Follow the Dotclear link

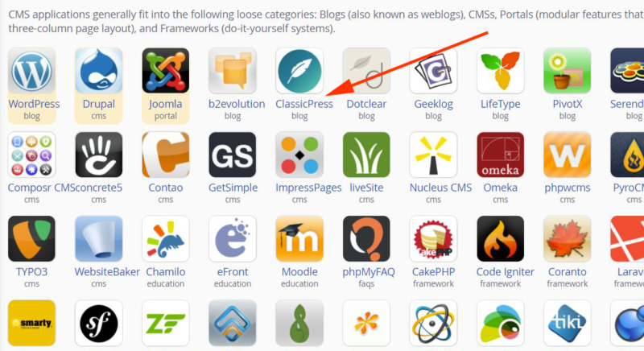[x=366, y=104]
